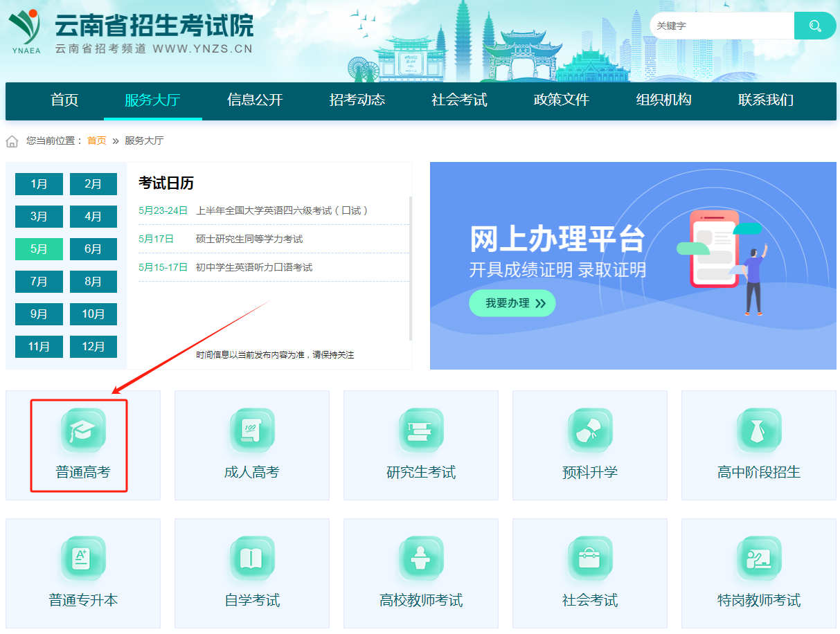
Task: Click 预科升学 label text
Action: pyautogui.click(x=590, y=473)
